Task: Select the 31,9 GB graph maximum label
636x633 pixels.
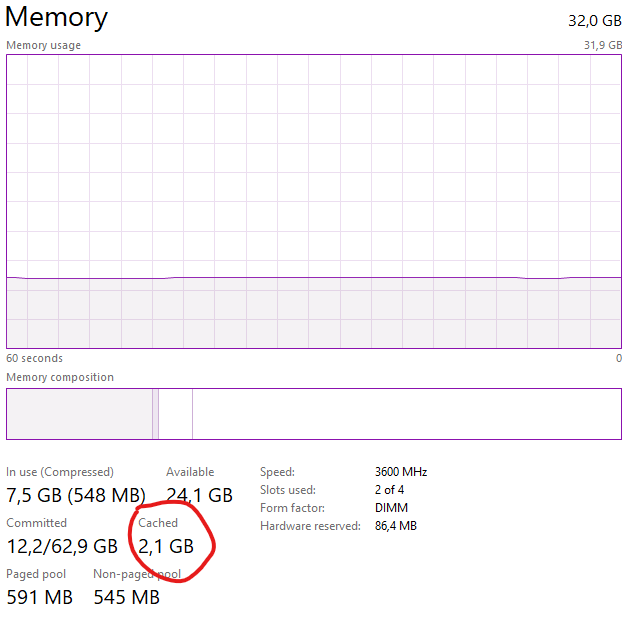Action: pos(602,45)
